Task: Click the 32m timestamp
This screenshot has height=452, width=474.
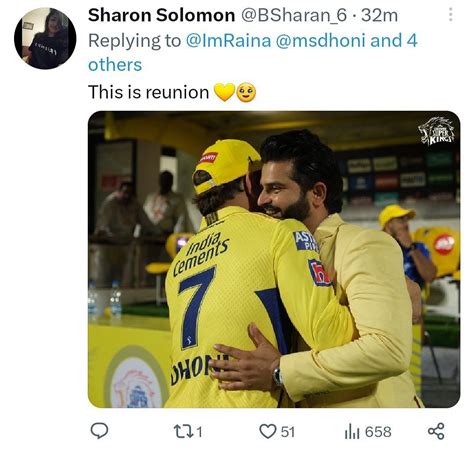Action: (379, 15)
